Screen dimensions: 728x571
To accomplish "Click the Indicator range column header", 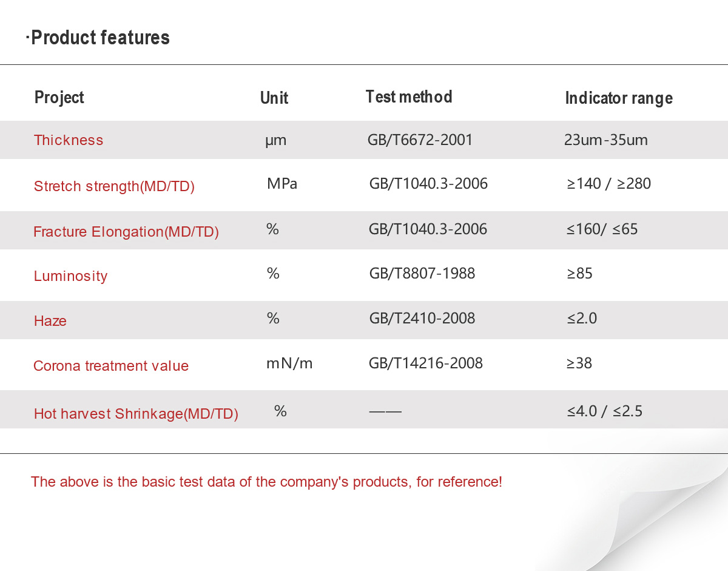I will tap(619, 98).
